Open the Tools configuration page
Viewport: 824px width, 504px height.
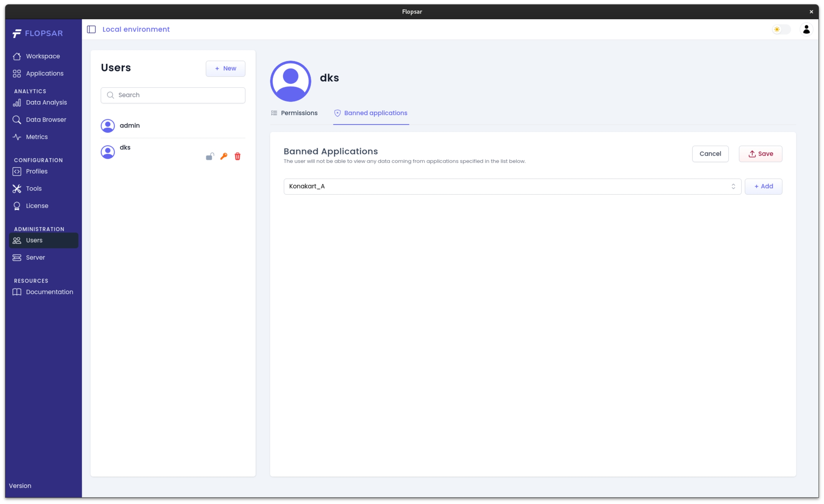pyautogui.click(x=34, y=188)
